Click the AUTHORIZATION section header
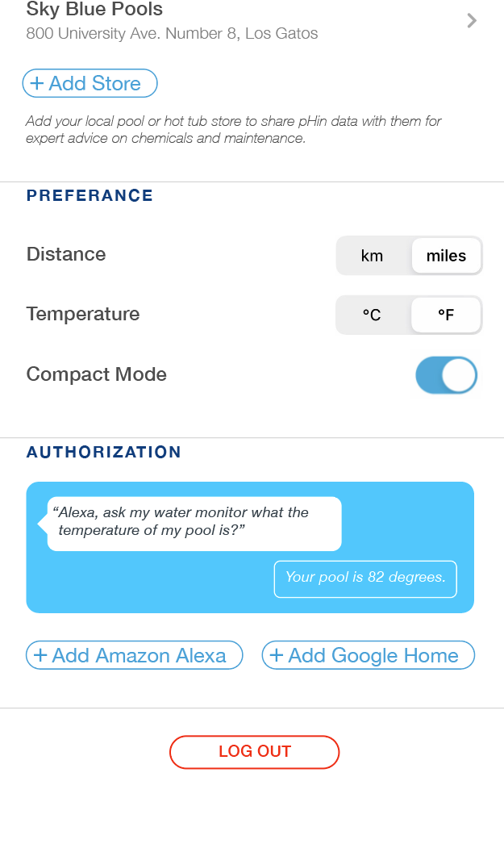Viewport: 504px width, 848px height. click(x=103, y=453)
